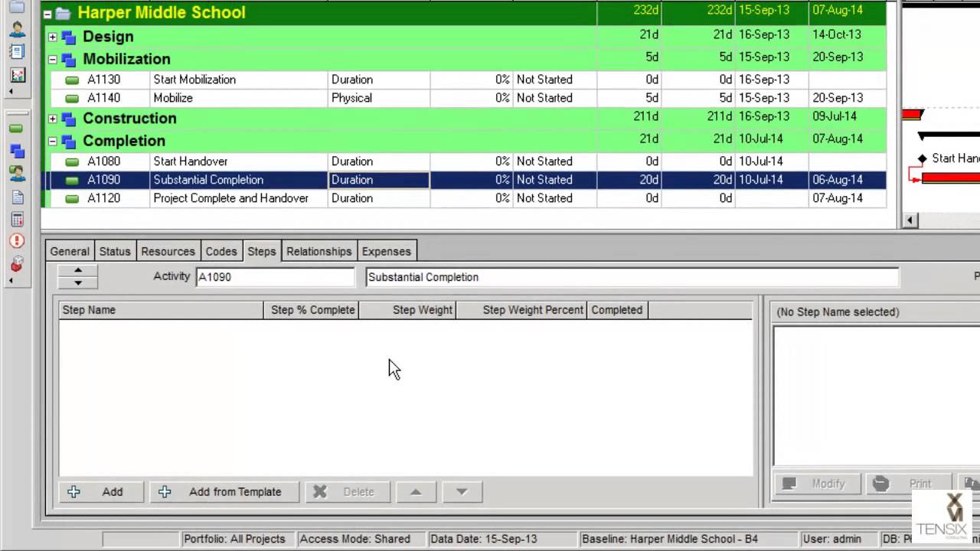Sort by Step Name column header
Viewport: 980px width, 551px height.
pyautogui.click(x=161, y=310)
